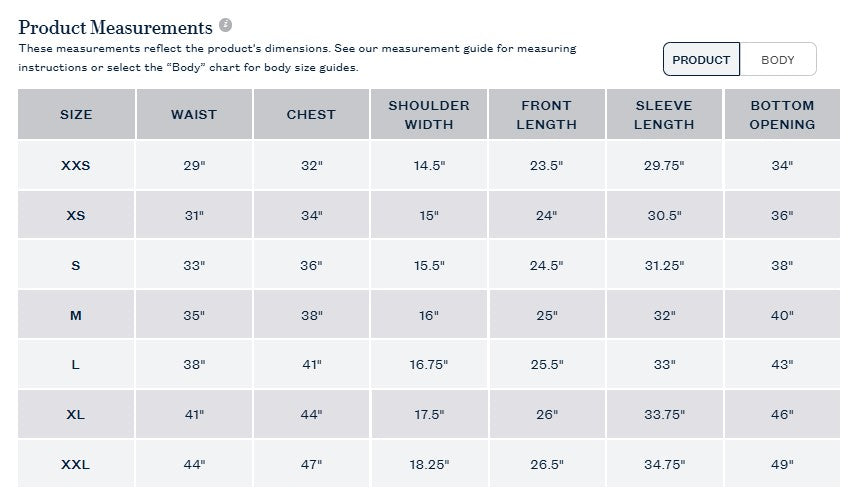Image resolution: width=861 pixels, height=498 pixels.
Task: Click the 49" bottom opening cell
Action: click(x=782, y=464)
